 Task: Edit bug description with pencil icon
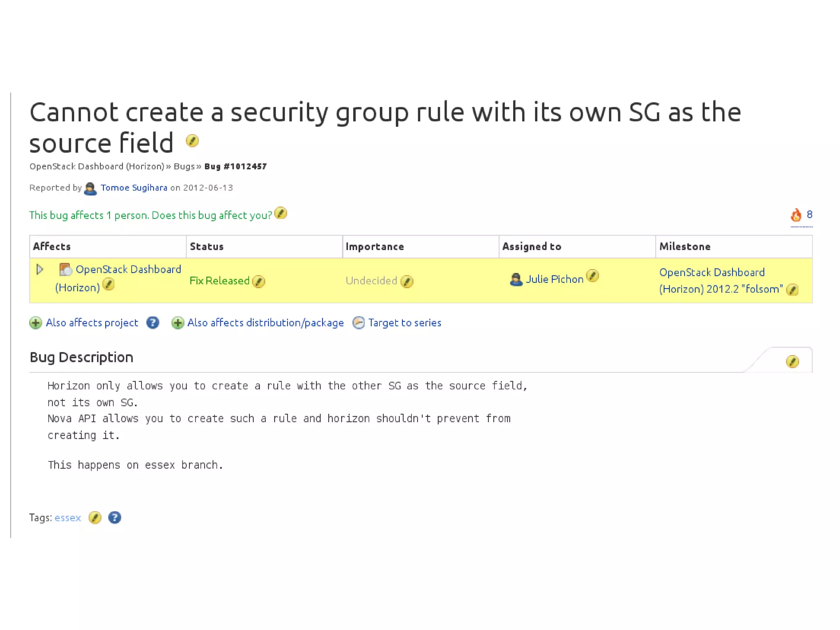(x=792, y=362)
